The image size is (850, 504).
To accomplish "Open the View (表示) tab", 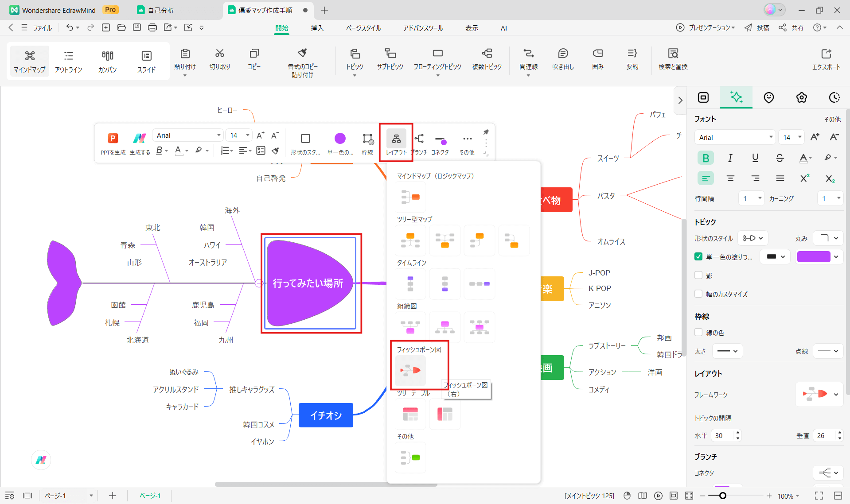I will [472, 28].
